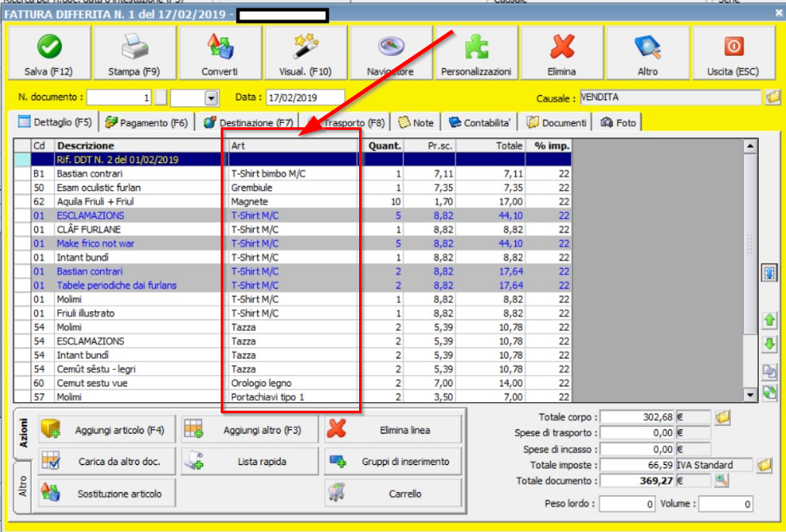
Task: Select the 'Make frico not war' row
Action: (292, 244)
